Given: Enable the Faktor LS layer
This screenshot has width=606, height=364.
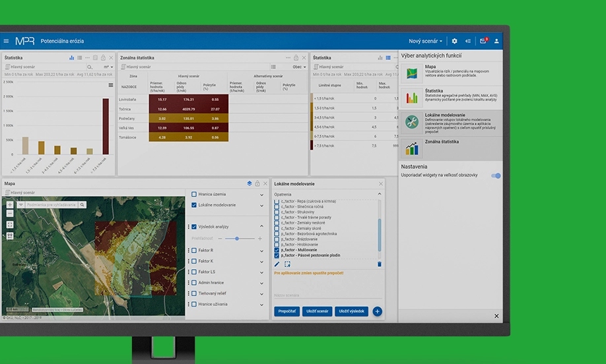Looking at the screenshot, I should [x=194, y=272].
